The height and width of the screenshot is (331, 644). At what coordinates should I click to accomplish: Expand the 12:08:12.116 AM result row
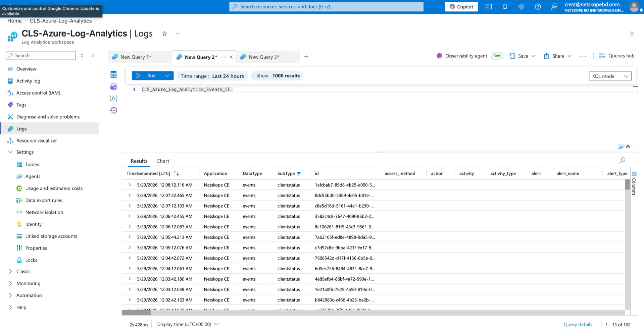coord(130,185)
